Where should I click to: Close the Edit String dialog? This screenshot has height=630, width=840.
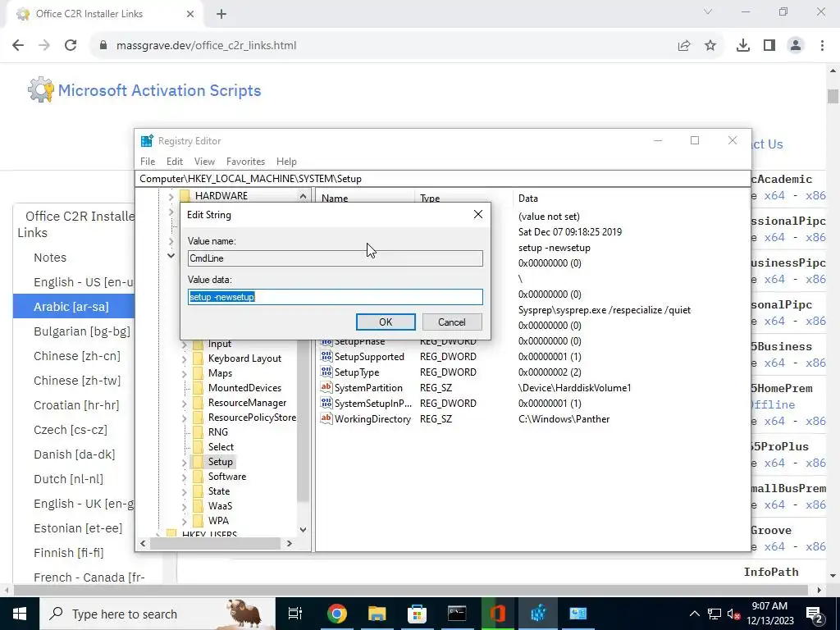(478, 214)
